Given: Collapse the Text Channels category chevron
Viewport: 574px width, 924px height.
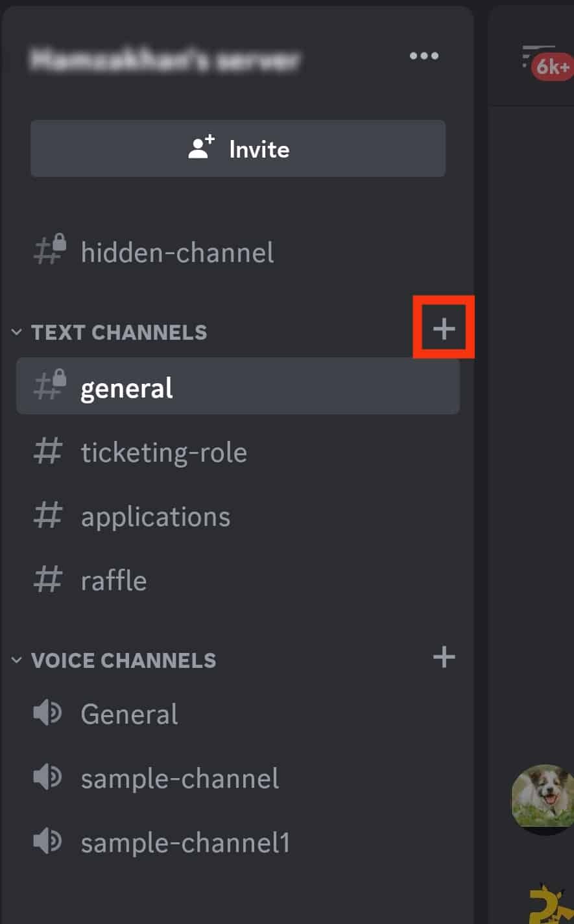Looking at the screenshot, I should [x=16, y=333].
